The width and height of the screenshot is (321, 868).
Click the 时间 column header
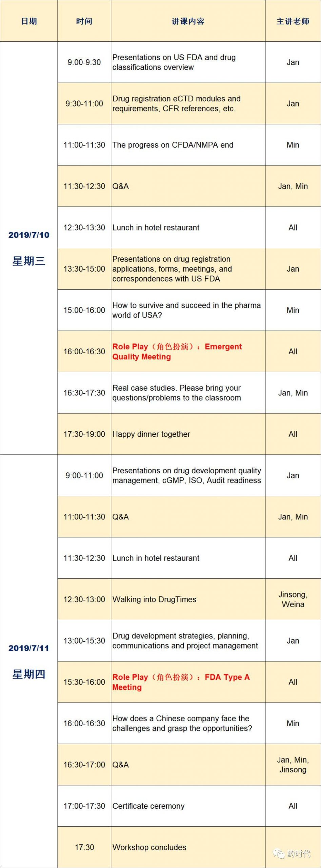[84, 21]
